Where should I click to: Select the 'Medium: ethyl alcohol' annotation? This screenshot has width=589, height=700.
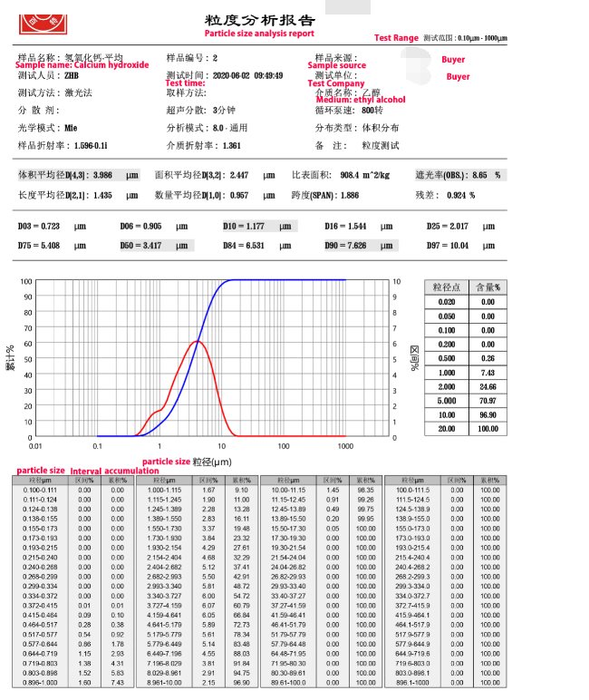tap(360, 100)
